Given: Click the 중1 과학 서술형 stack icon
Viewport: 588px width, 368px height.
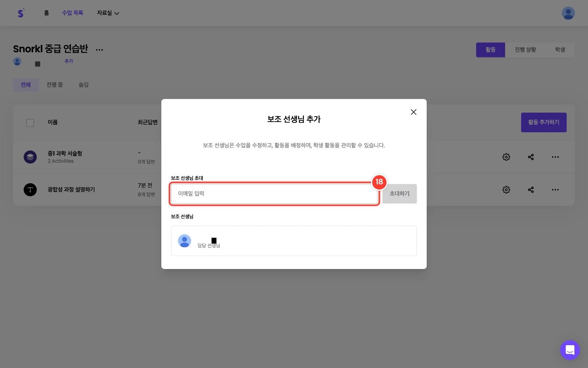Looking at the screenshot, I should (30, 157).
